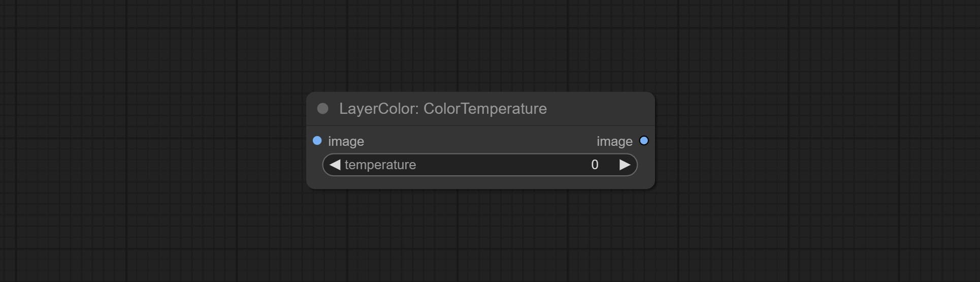The image size is (980, 282).
Task: Click the "ColorTemperature" word in the title
Action: click(x=485, y=109)
